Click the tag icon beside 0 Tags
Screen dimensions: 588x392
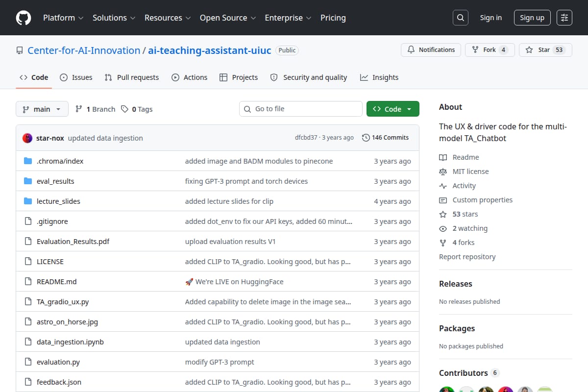pyautogui.click(x=124, y=109)
